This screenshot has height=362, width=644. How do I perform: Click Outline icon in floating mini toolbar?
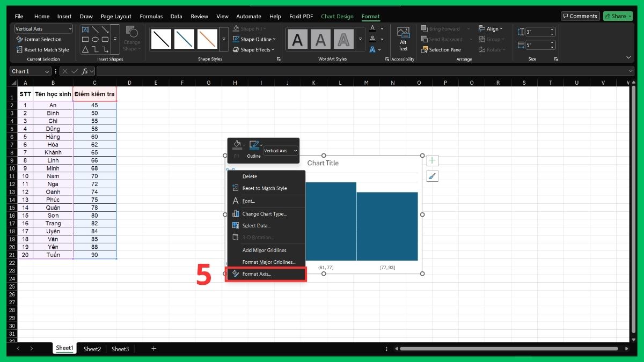coord(254,149)
